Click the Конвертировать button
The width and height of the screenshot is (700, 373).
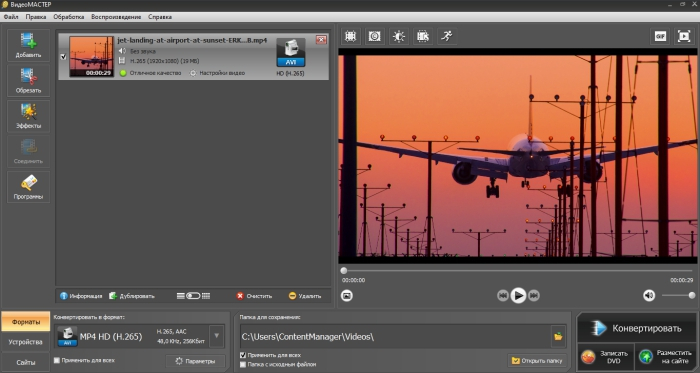coord(636,328)
